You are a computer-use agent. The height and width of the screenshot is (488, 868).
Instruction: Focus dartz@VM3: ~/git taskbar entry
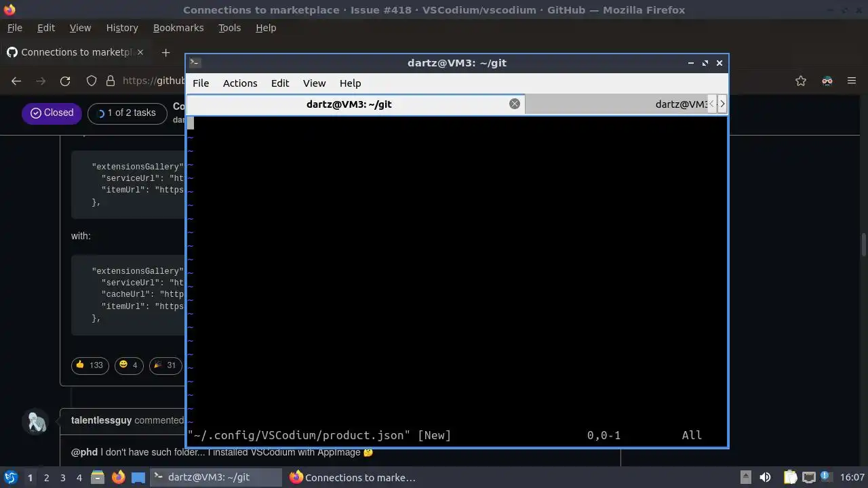click(x=216, y=477)
